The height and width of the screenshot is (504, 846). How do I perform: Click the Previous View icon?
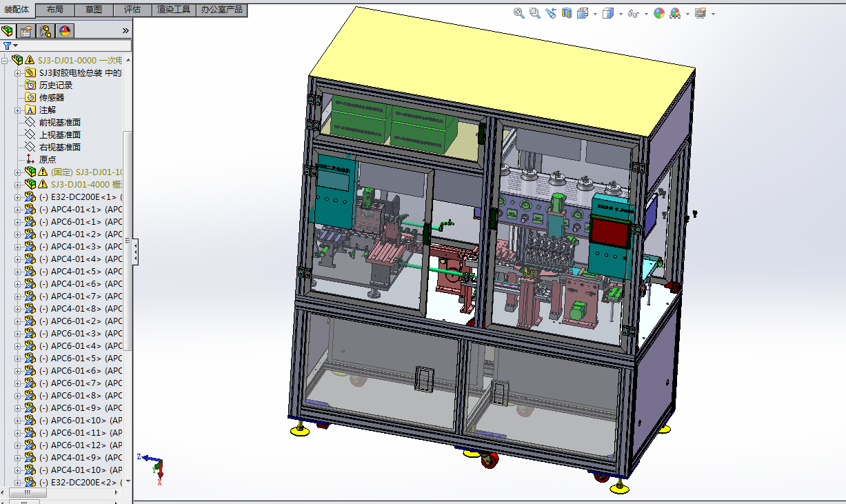[550, 13]
